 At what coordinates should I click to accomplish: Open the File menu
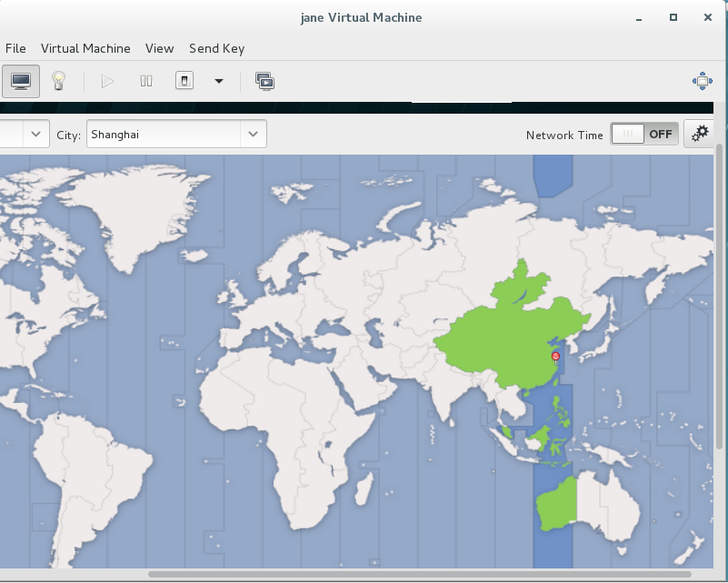coord(15,48)
